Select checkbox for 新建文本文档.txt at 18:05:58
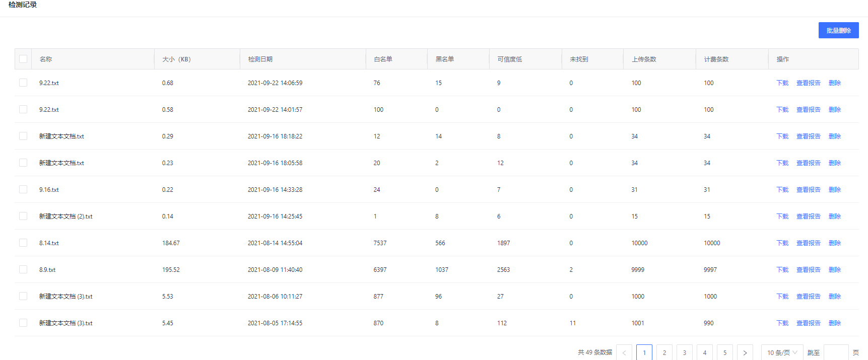Viewport: 868px width, 360px height. tap(23, 163)
